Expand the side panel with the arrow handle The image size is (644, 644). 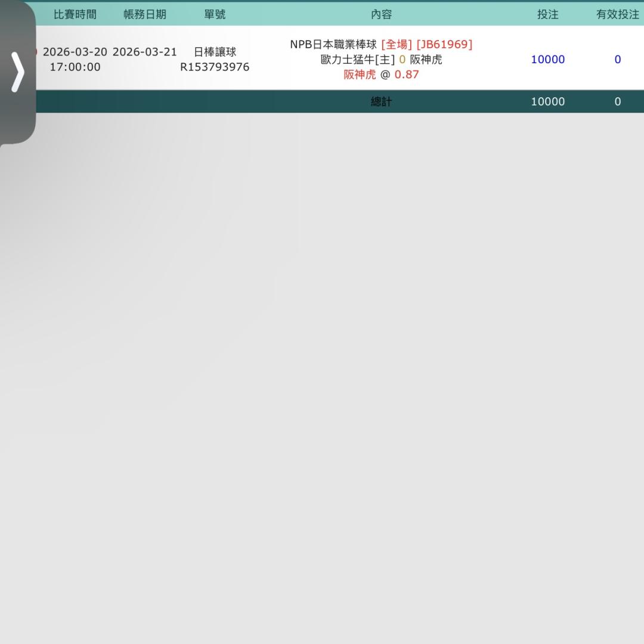pos(18,72)
